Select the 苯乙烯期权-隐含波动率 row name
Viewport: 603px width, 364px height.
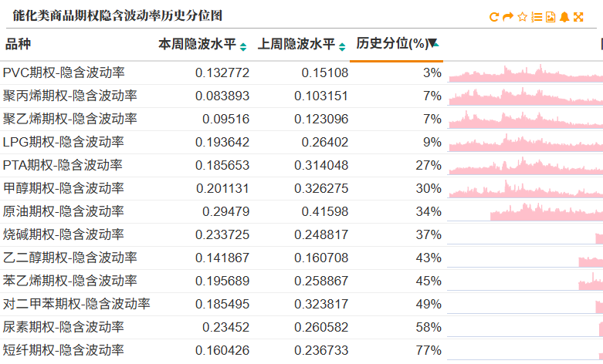click(x=70, y=281)
